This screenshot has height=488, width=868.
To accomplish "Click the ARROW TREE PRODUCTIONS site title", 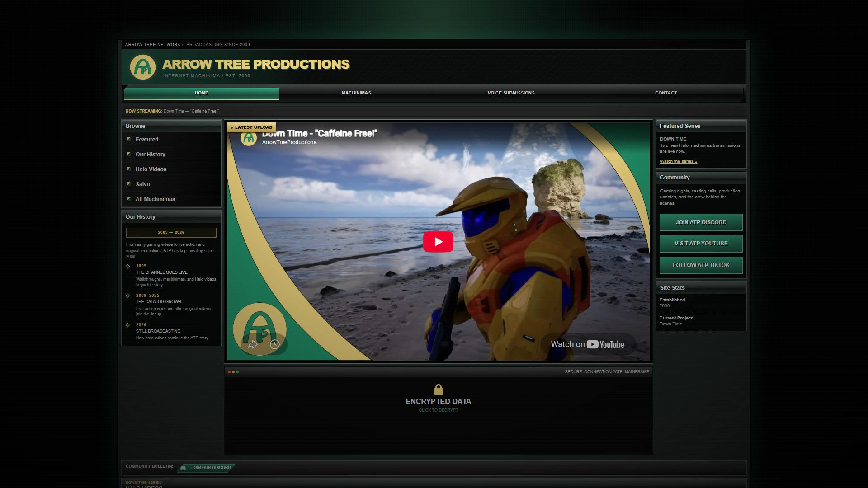I will point(256,64).
